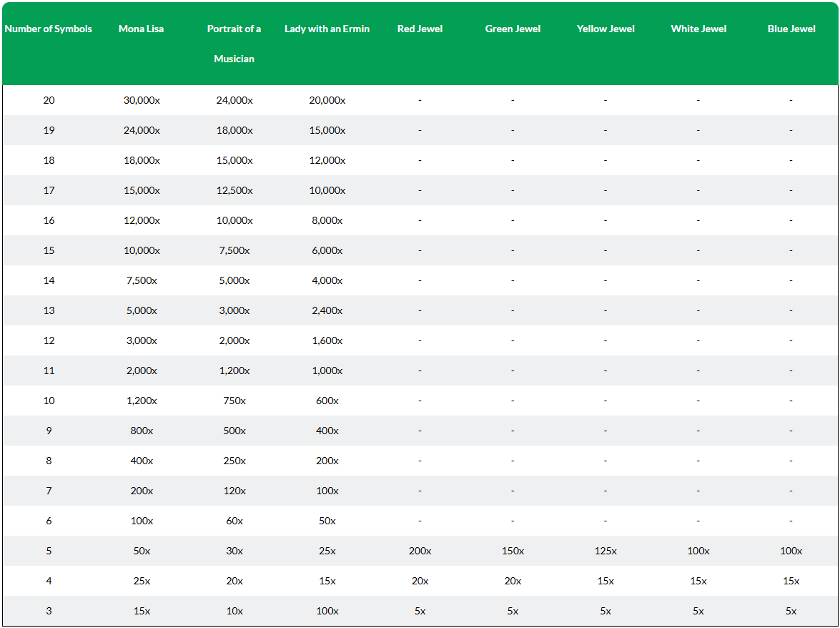The height and width of the screenshot is (628, 840).
Task: Click the 120x Portrait of a Musician payout
Action: click(234, 490)
